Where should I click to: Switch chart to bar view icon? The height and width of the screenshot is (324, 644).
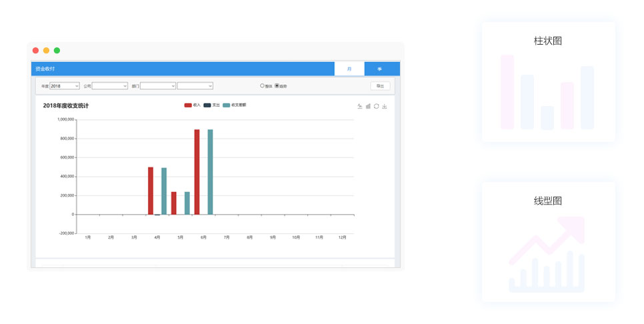pos(368,106)
